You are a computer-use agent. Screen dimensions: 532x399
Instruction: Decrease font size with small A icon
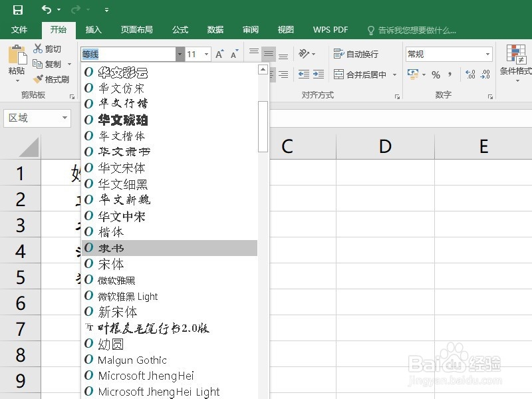[235, 54]
